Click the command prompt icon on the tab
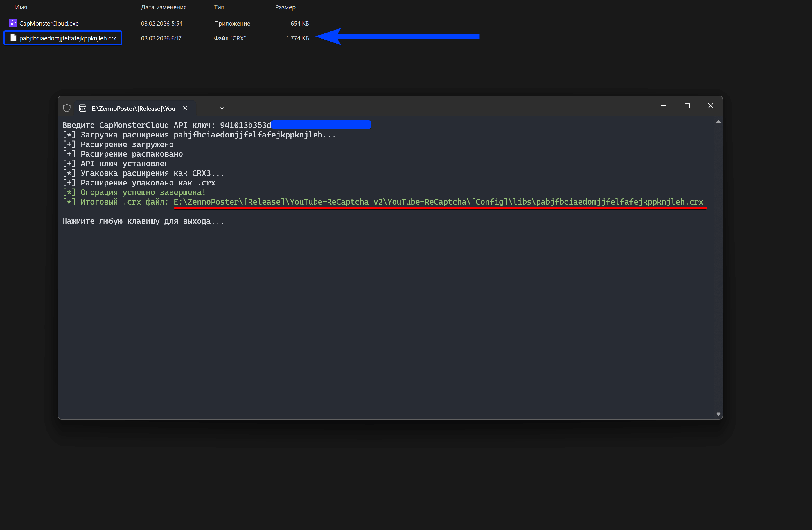Image resolution: width=812 pixels, height=530 pixels. [x=82, y=108]
